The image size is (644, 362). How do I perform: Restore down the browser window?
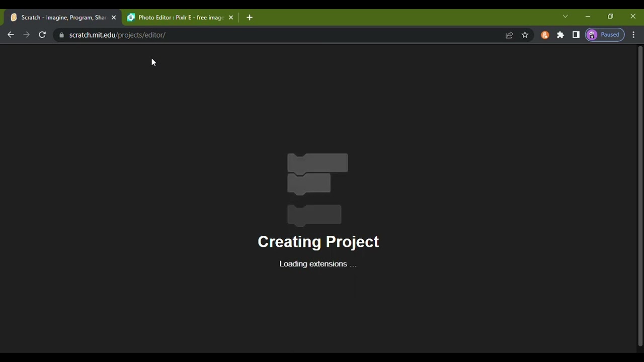pos(610,17)
